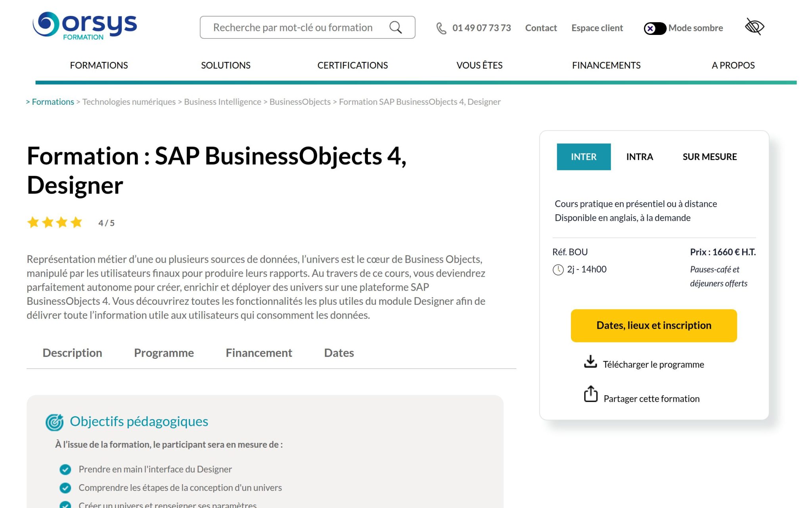The height and width of the screenshot is (508, 812).
Task: Click the checkmark beside Prendre en main
Action: [x=65, y=470]
